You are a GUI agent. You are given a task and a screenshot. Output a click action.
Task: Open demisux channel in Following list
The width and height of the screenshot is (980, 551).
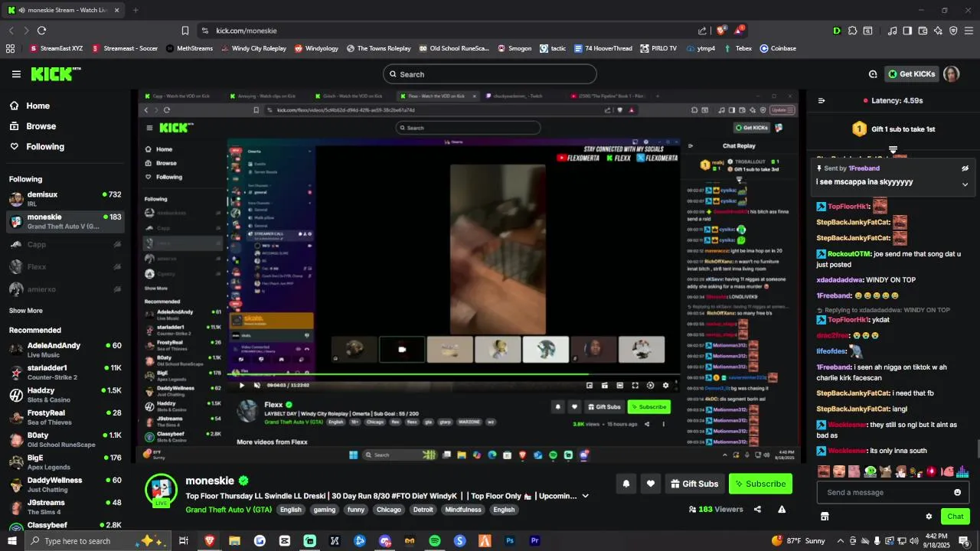[x=65, y=199]
